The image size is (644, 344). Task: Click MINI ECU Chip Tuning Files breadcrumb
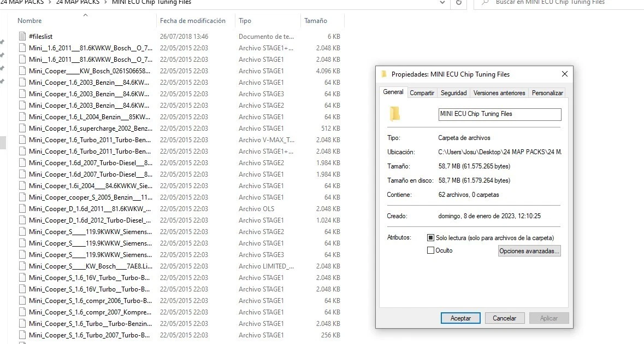(x=151, y=3)
